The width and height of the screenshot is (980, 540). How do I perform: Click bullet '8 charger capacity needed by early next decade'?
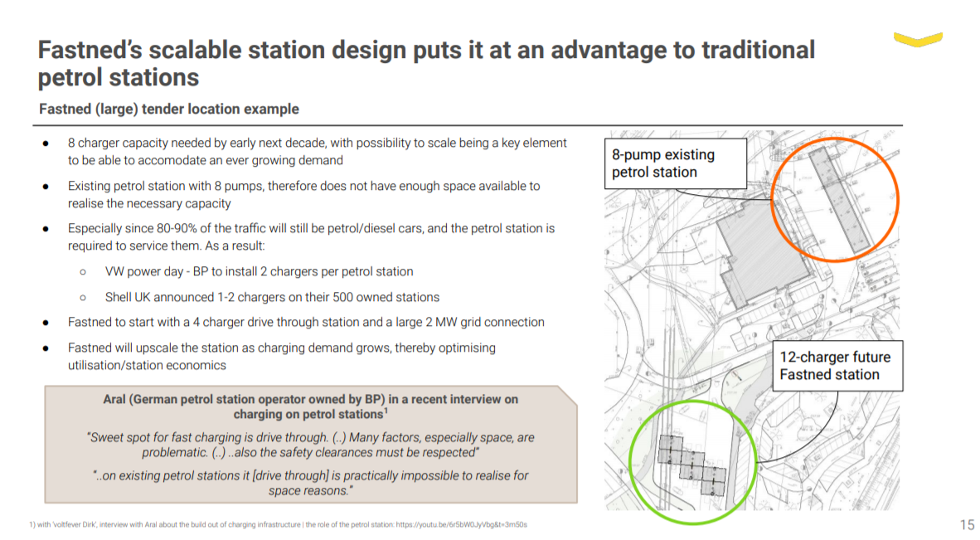point(317,151)
